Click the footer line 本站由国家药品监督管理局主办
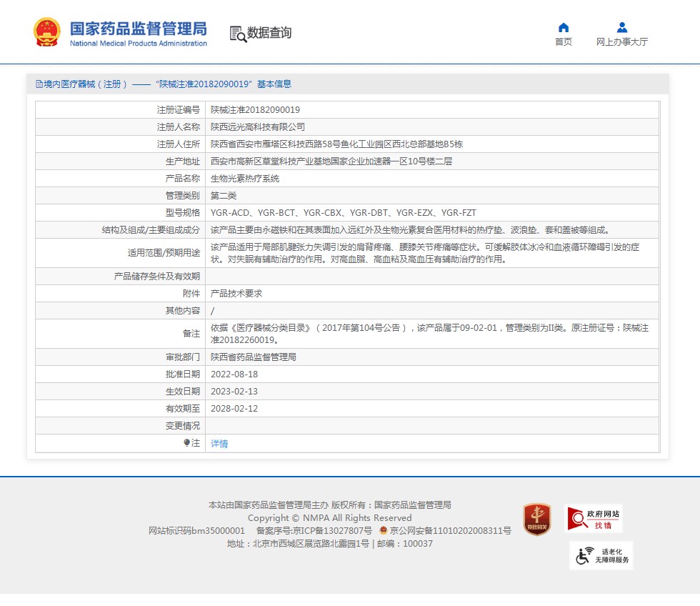The width and height of the screenshot is (700, 606). point(269,505)
